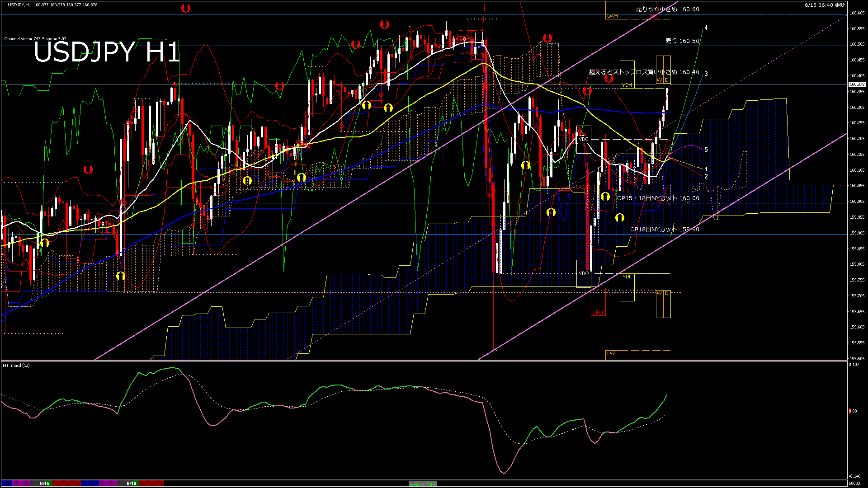This screenshot has width=868, height=488.
Task: Click the red down-arrow just above the USDJPY H1 title
Action: tap(185, 8)
